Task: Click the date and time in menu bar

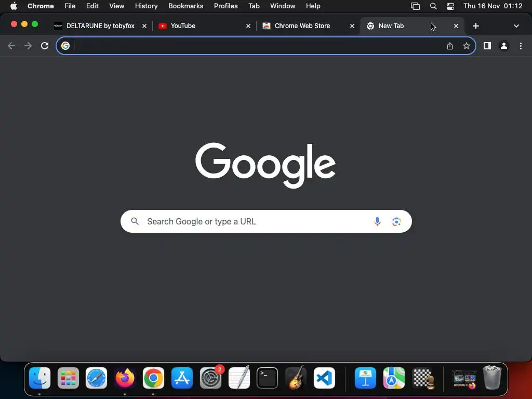Action: click(493, 6)
